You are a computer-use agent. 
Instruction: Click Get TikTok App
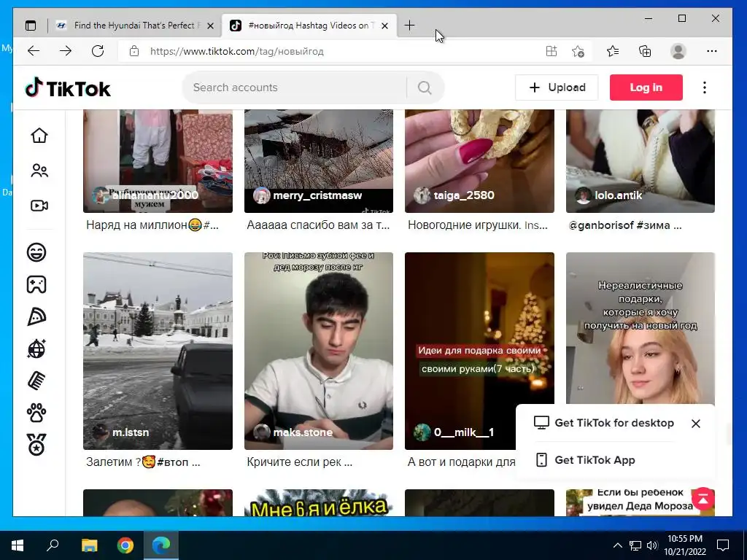pyautogui.click(x=585, y=460)
